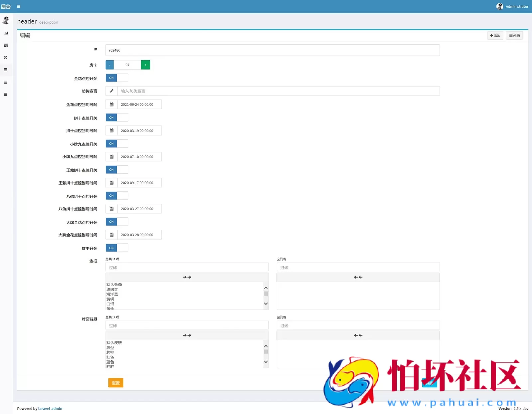Click the clock icon in the sidebar

point(6,57)
